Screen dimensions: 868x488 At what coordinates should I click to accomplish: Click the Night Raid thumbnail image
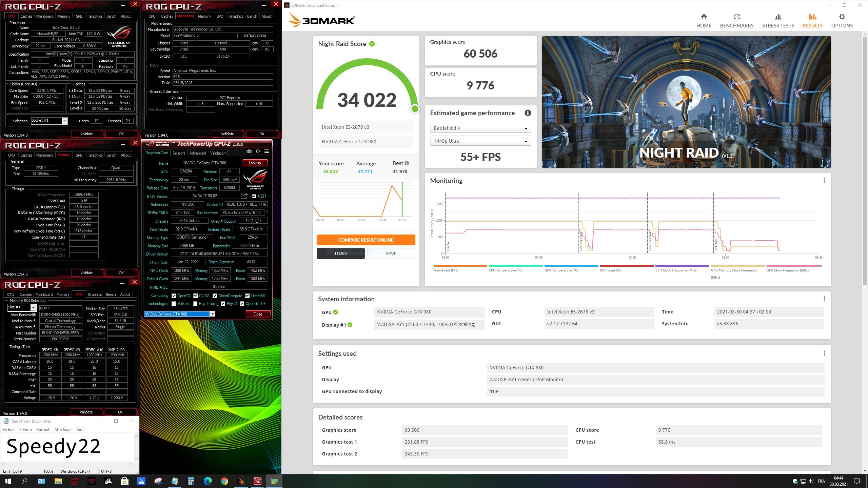pos(686,102)
